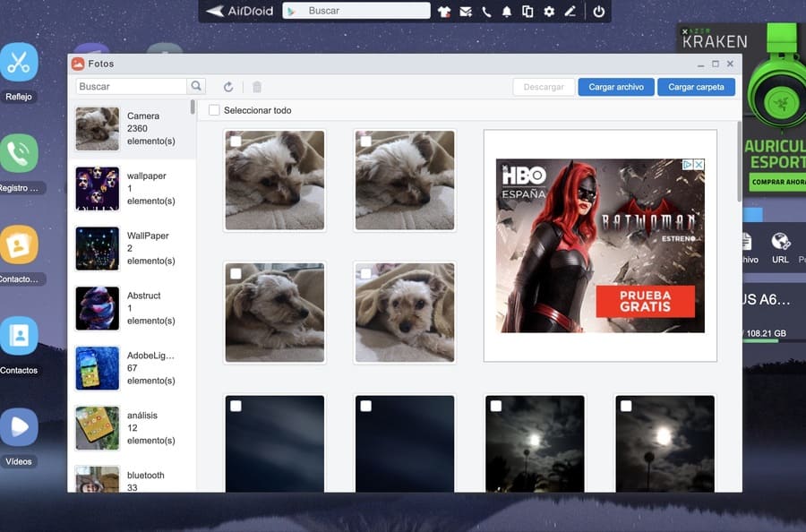Tick the checkbox on first dog photo
The width and height of the screenshot is (806, 532).
(236, 142)
